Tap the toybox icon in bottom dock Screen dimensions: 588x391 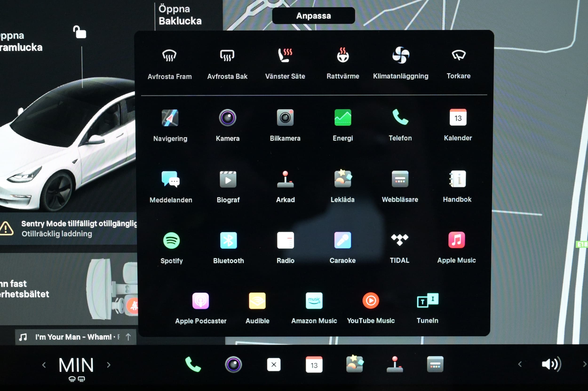(354, 364)
